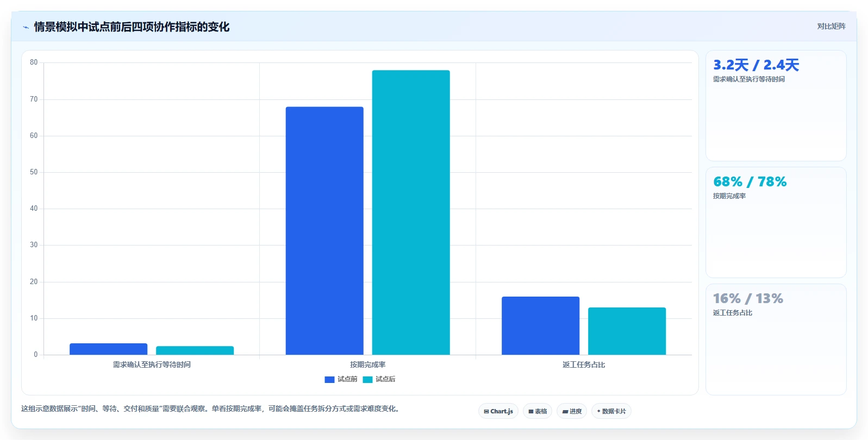Viewport: 868px width, 440px height.
Task: Click the 试点后 bar for 按期完成率
Action: [411, 212]
